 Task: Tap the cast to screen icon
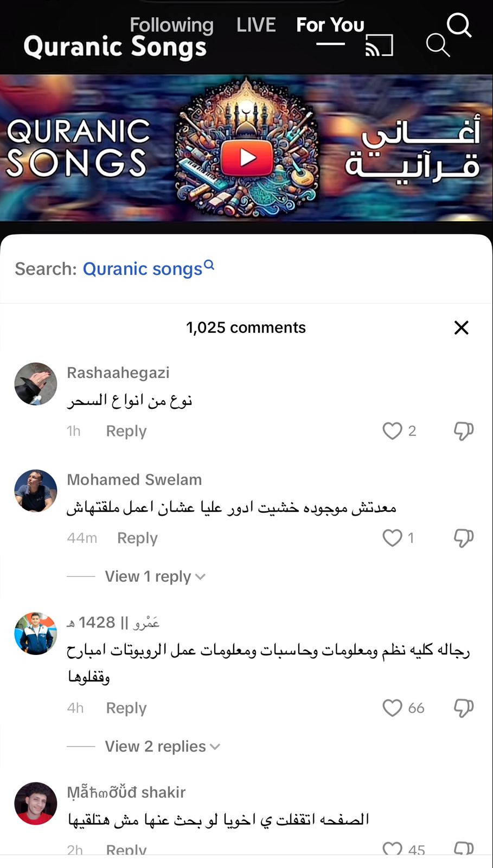coord(379,46)
